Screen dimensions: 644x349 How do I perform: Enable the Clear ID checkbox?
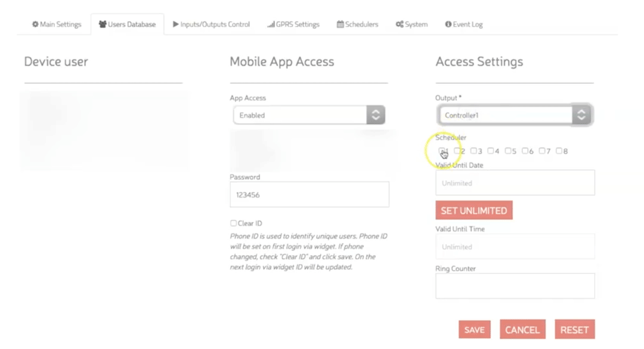pos(233,223)
